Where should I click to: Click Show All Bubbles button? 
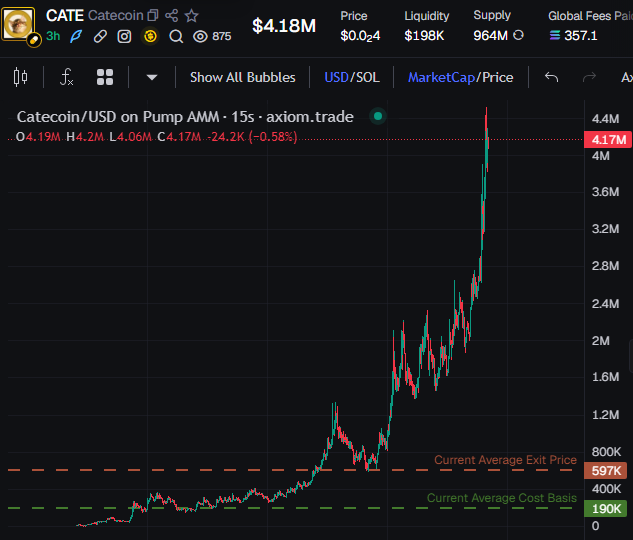coord(243,77)
